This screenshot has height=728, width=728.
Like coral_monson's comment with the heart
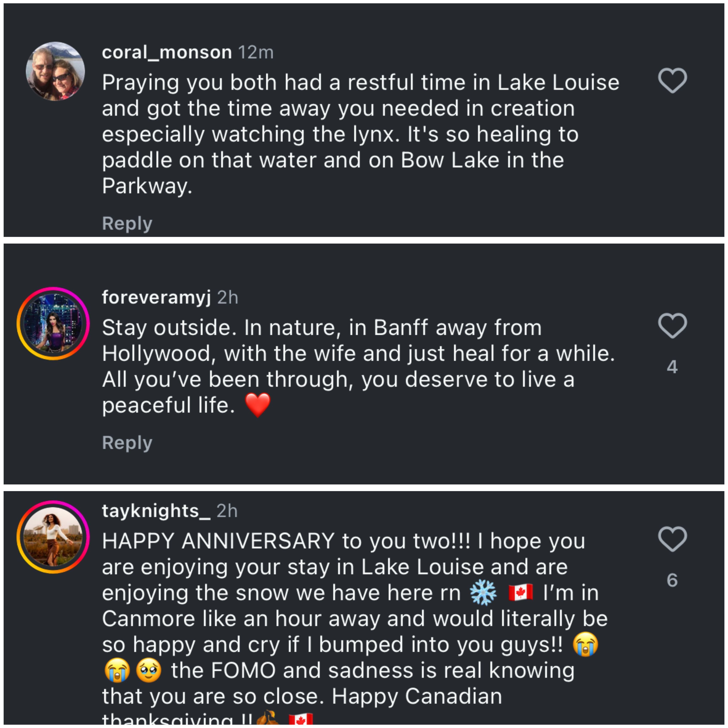(x=672, y=80)
